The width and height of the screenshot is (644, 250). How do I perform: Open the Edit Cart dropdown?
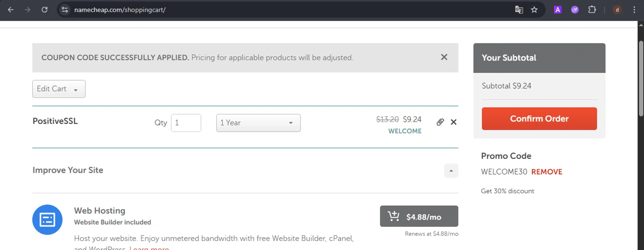59,89
